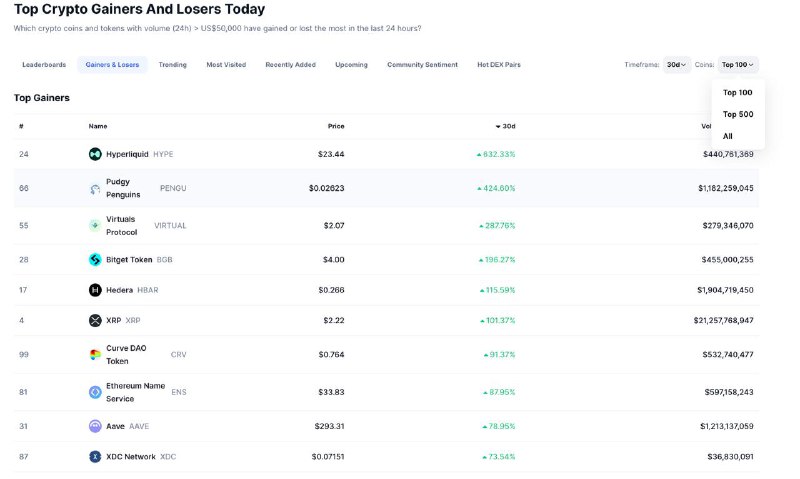This screenshot has width=800, height=479.
Task: Click the Bitget Token logo icon
Action: coord(95,260)
